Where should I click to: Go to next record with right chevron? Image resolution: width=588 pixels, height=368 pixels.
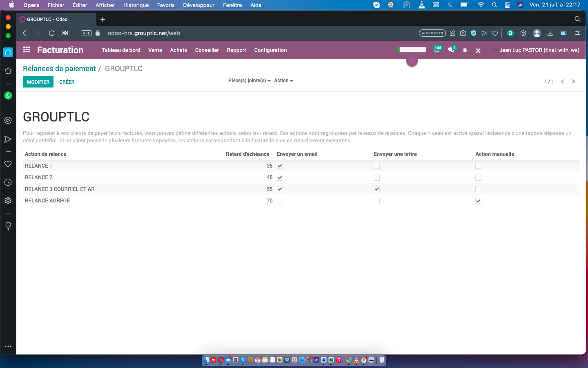tap(573, 82)
